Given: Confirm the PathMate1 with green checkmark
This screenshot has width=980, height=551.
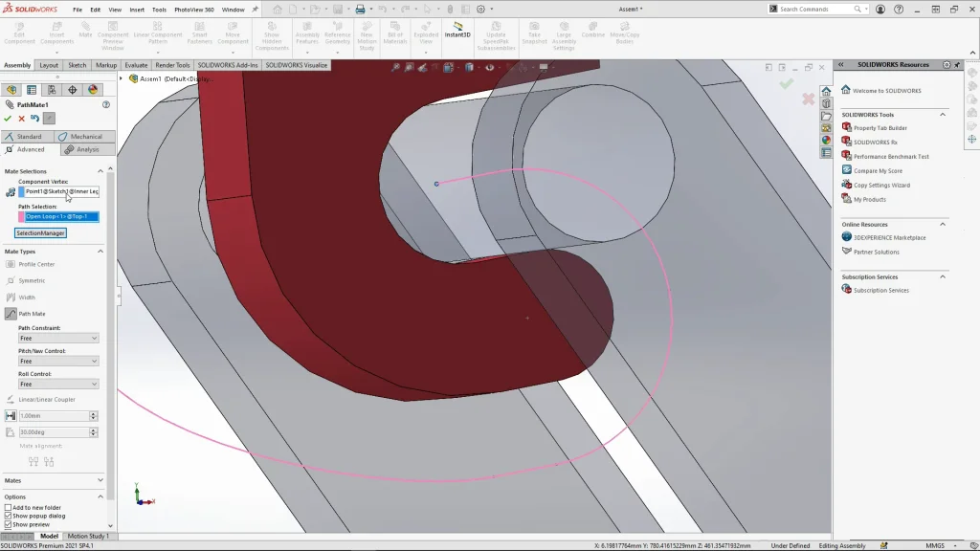Looking at the screenshot, I should pos(8,119).
